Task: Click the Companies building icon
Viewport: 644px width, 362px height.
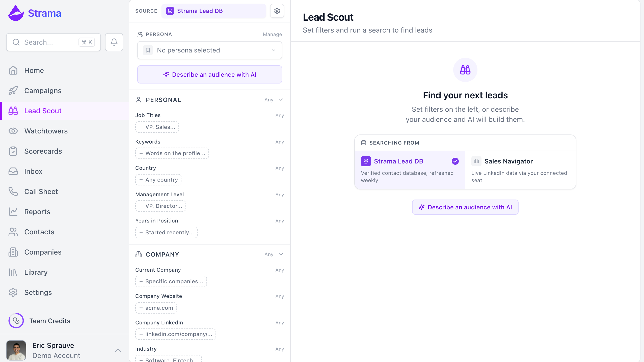Action: point(13,252)
